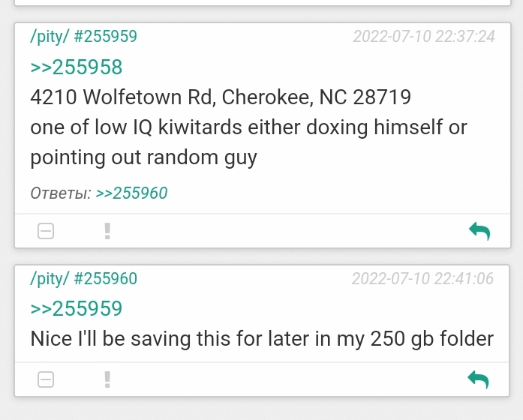The height and width of the screenshot is (420, 523).
Task: Reply to post #255959 with arrow icon
Action: [x=479, y=231]
